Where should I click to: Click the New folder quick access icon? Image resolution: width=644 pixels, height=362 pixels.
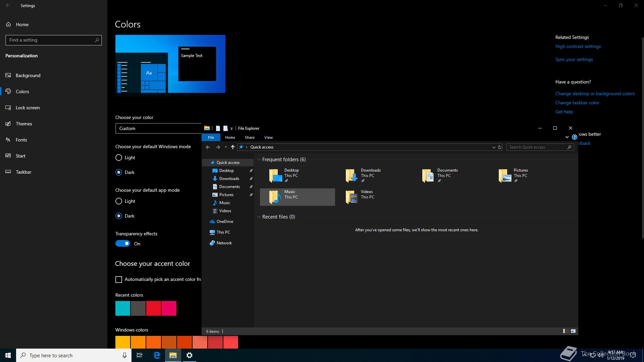225,128
